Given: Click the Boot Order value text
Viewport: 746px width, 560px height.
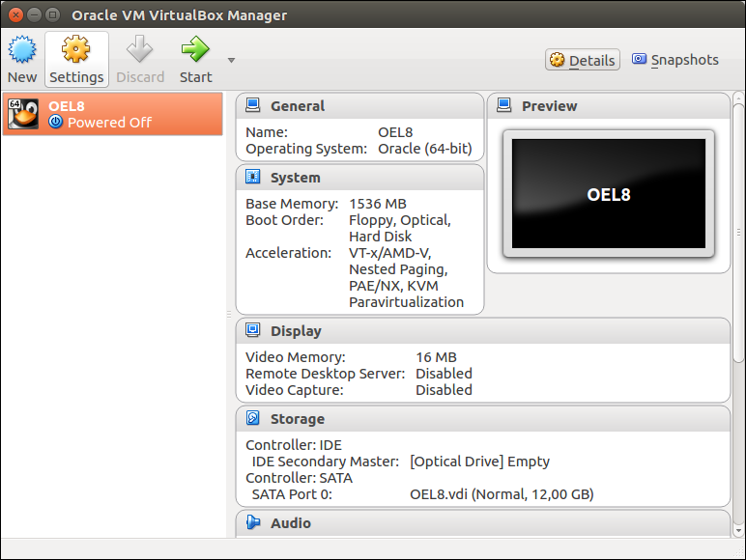Looking at the screenshot, I should (400, 228).
